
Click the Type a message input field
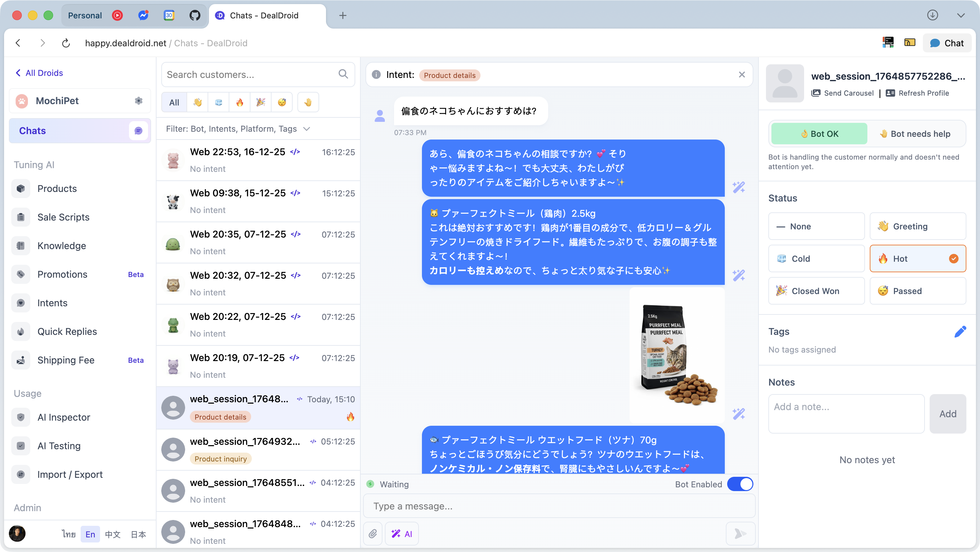click(558, 506)
